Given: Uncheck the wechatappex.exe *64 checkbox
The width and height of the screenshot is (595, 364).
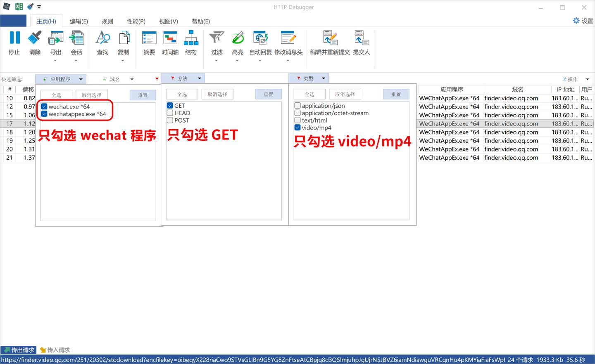Looking at the screenshot, I should coord(44,114).
